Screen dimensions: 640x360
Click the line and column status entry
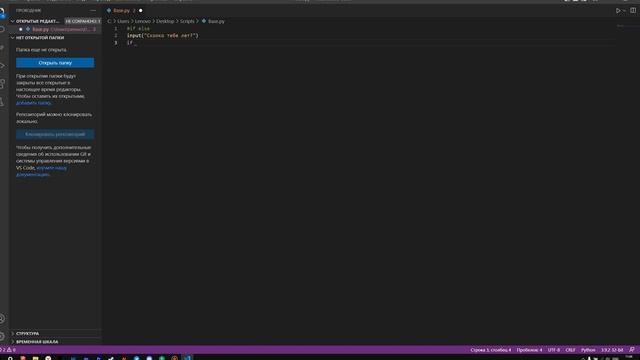click(491, 350)
